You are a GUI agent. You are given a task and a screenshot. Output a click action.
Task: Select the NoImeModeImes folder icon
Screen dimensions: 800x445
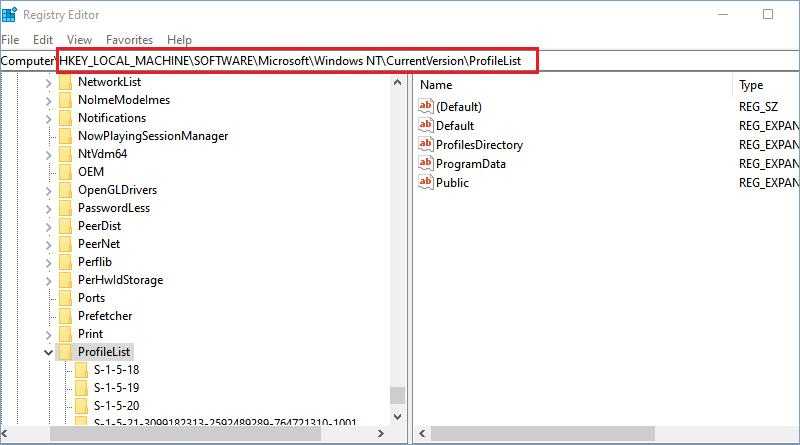(65, 100)
